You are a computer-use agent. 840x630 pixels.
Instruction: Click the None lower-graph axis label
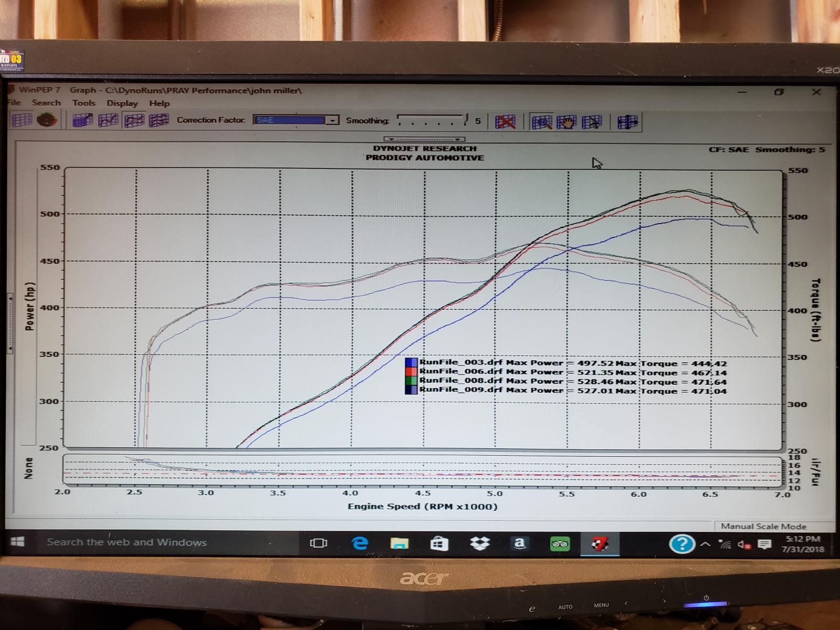(28, 468)
